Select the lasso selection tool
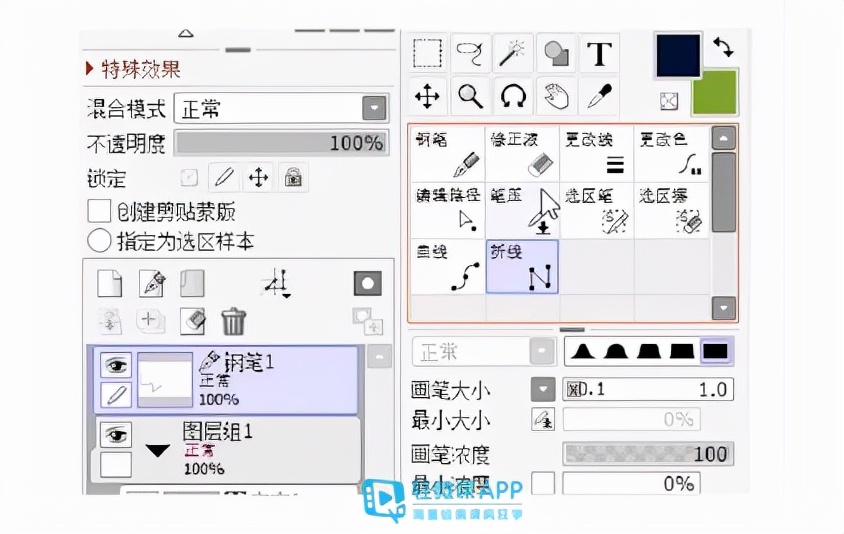This screenshot has width=844, height=534. pyautogui.click(x=470, y=53)
